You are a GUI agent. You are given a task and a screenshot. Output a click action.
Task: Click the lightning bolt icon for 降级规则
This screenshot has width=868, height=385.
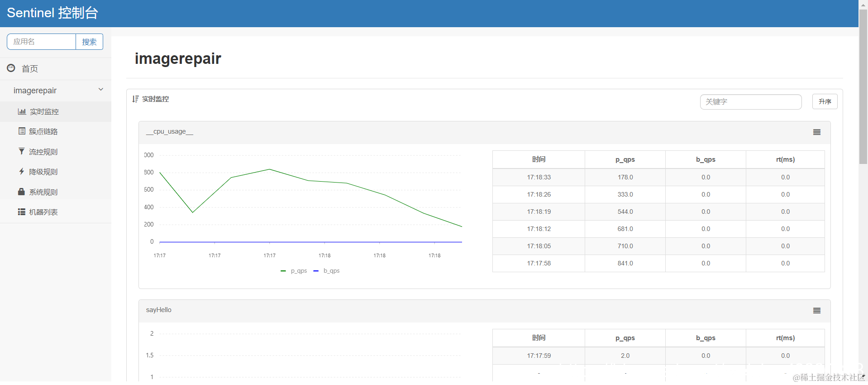pos(21,171)
